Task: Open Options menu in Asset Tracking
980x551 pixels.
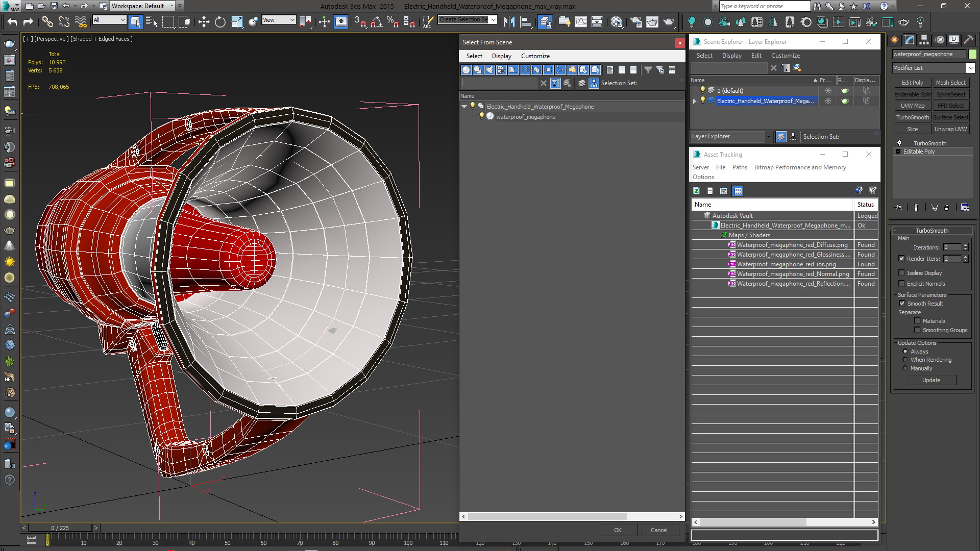Action: (703, 177)
